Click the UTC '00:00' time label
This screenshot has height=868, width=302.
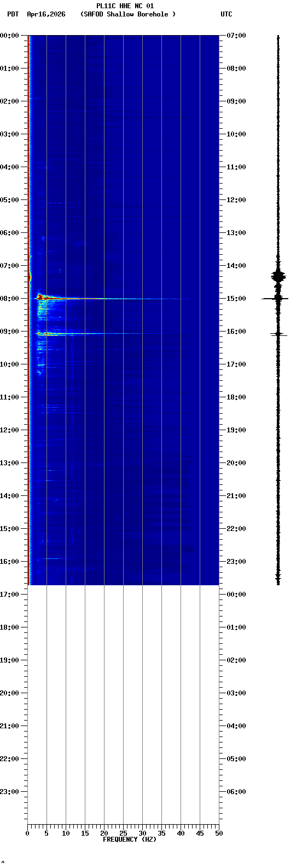(x=236, y=595)
